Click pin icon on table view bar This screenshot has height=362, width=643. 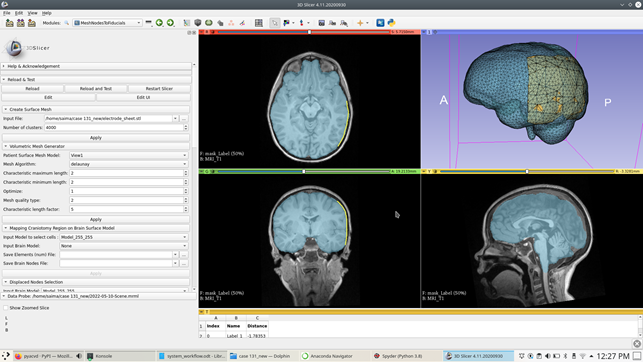[202, 312]
